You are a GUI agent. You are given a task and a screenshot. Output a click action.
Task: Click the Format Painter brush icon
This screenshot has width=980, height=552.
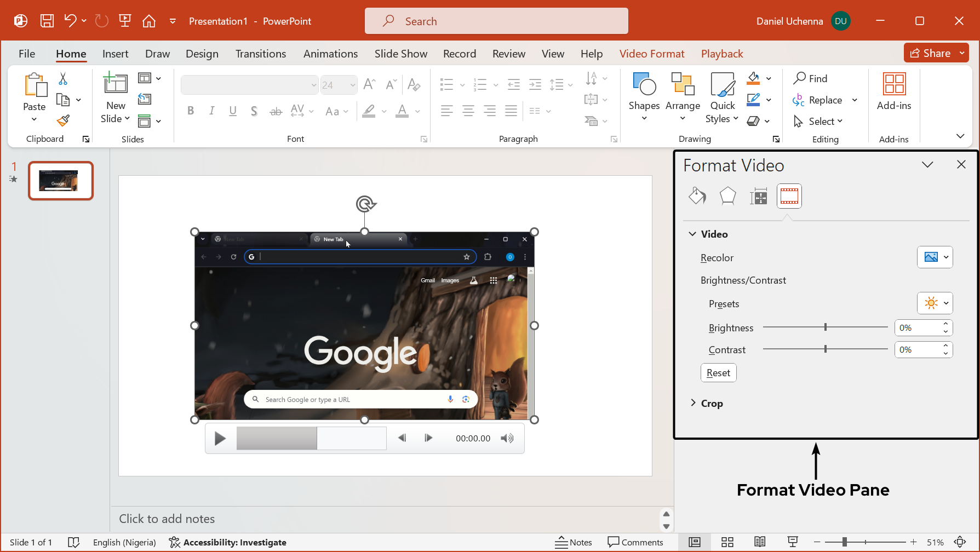(x=64, y=120)
